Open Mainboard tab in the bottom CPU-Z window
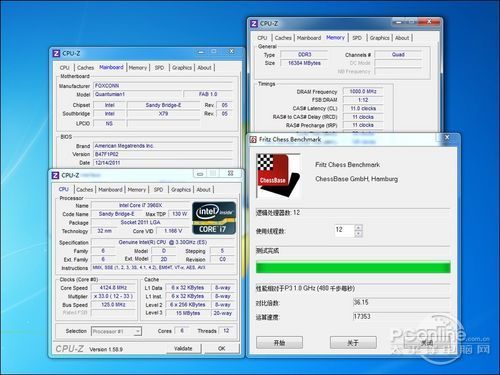 pyautogui.click(x=110, y=189)
